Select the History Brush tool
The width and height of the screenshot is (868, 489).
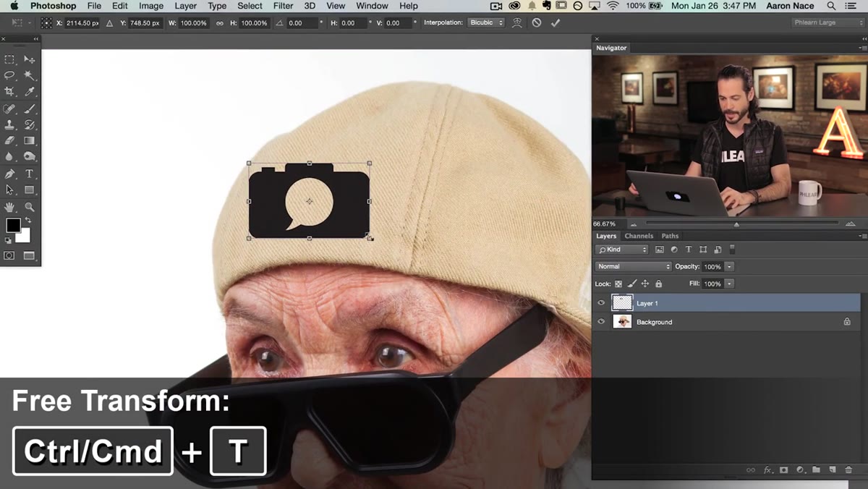coord(29,124)
